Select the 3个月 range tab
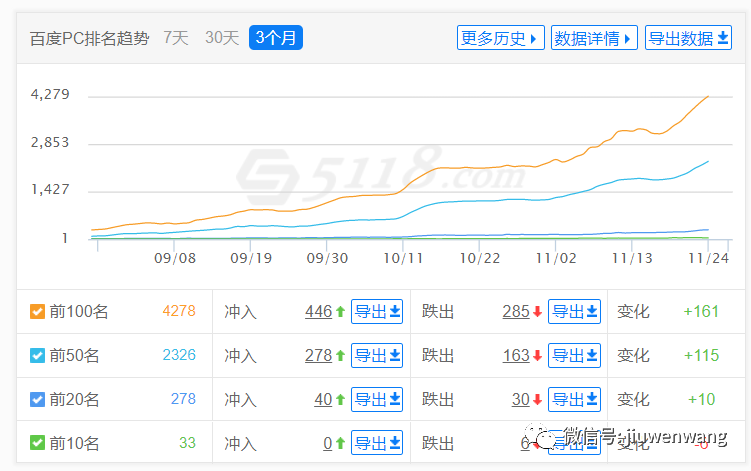This screenshot has height=471, width=751. (x=276, y=38)
